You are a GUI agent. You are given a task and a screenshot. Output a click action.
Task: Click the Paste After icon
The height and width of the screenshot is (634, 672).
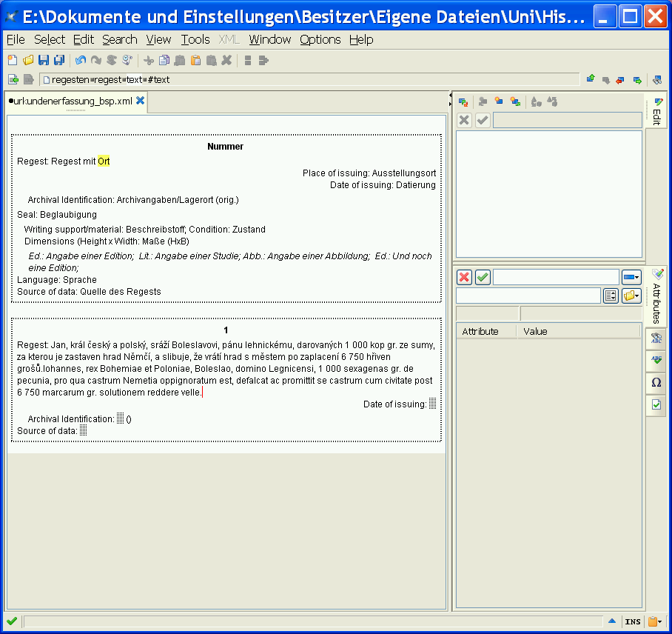click(x=211, y=61)
